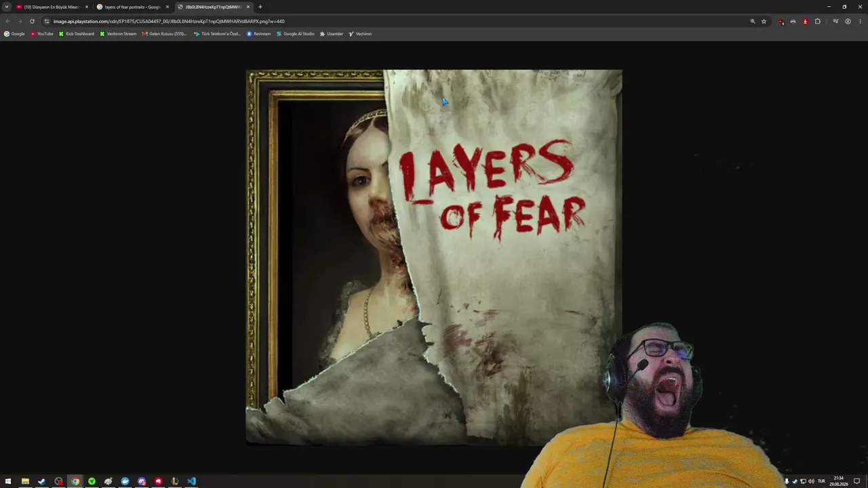Screen dimensions: 868x488
Task: Open the Chrome profile menu
Action: coord(848,21)
